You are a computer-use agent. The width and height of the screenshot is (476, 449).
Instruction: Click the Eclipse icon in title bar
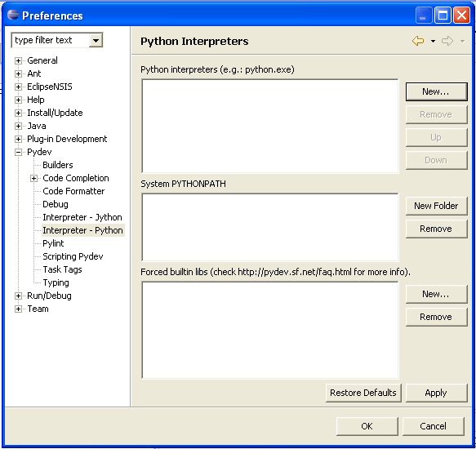[x=13, y=15]
